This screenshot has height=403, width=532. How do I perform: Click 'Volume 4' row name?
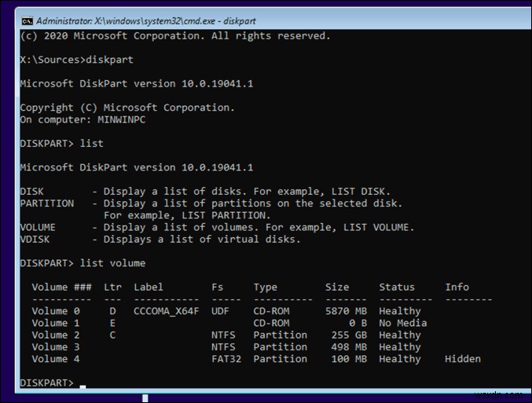56,359
